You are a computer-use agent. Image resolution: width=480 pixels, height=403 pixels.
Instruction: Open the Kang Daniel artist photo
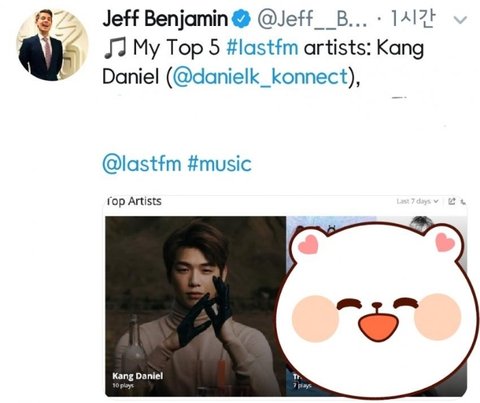[195, 306]
